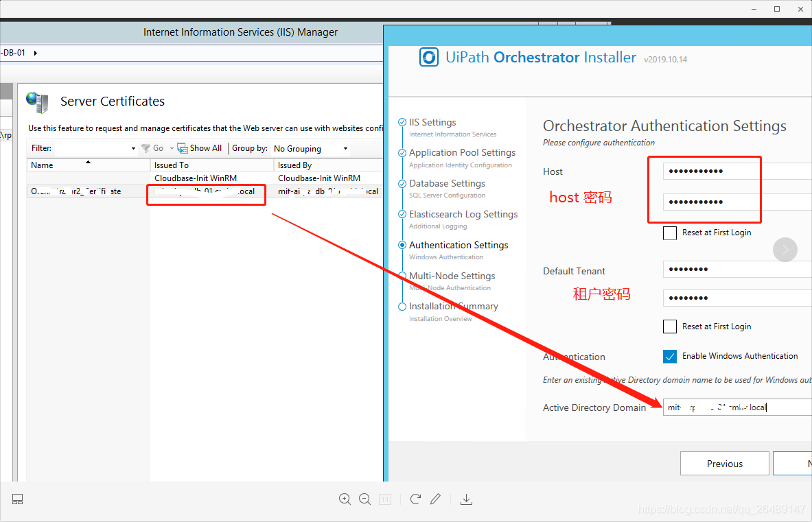Click the v2019.10.14 version label

click(665, 60)
